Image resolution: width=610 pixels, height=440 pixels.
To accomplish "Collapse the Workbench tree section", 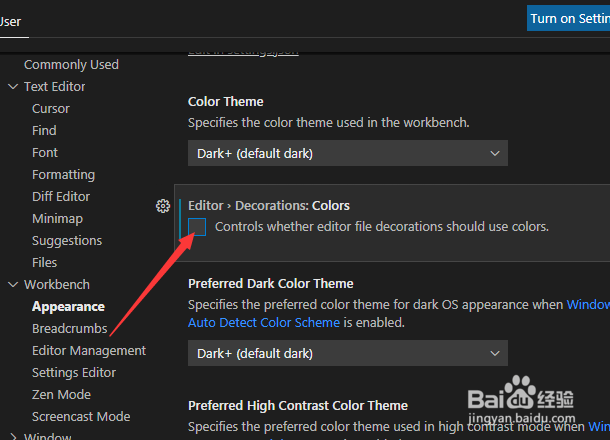I will click(x=13, y=284).
